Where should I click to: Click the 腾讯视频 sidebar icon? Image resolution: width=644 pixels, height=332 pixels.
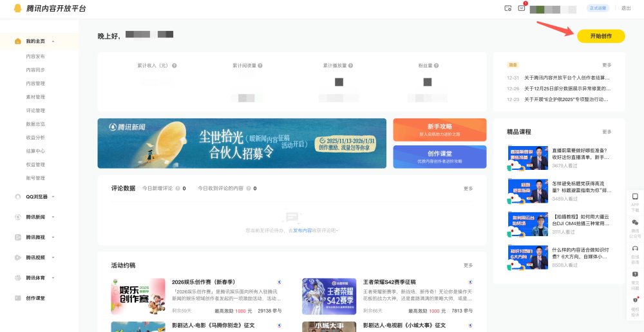pyautogui.click(x=17, y=258)
